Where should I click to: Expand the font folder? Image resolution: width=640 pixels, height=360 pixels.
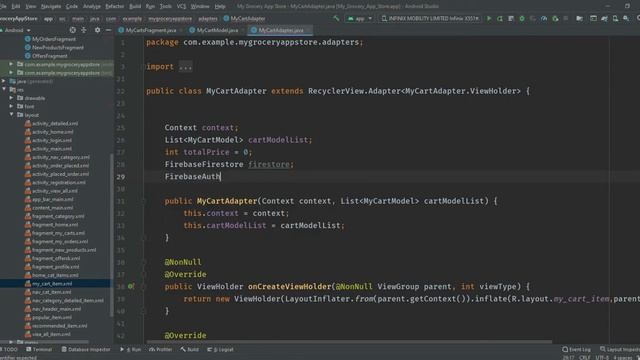11,106
